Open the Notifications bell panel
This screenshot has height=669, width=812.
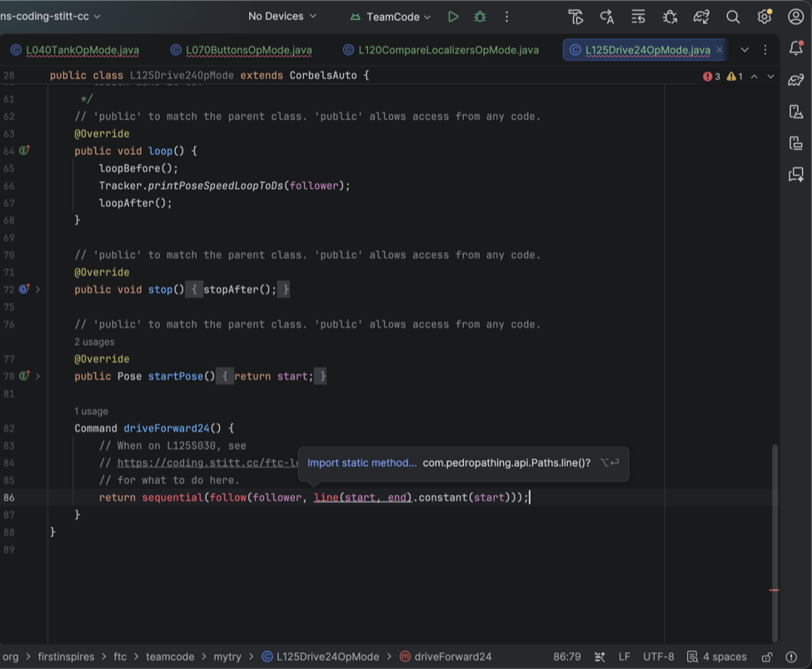click(x=796, y=48)
